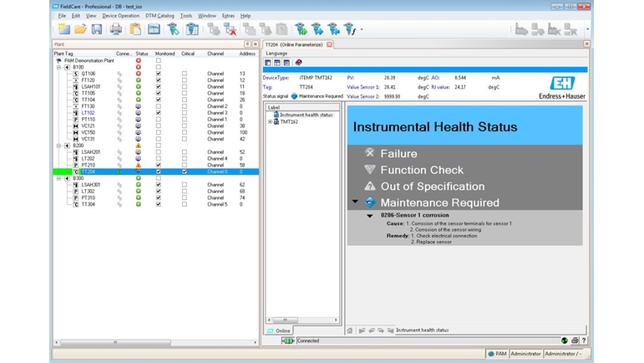Click the device with tag toolbar icon

pyautogui.click(x=174, y=29)
